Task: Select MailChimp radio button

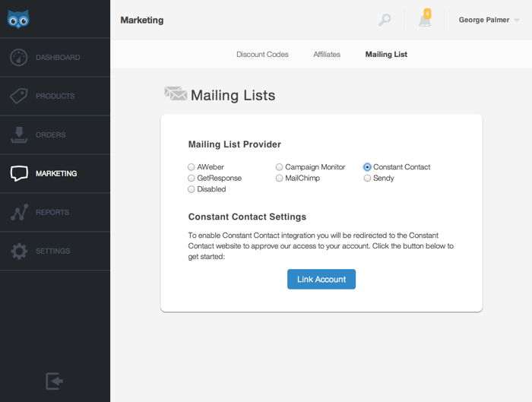Action: pos(279,178)
